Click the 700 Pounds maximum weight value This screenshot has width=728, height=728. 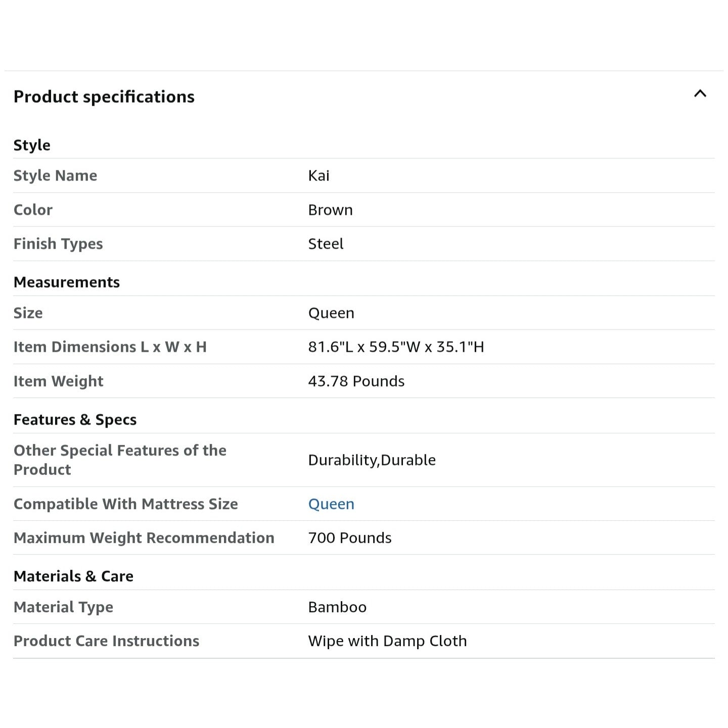(x=349, y=538)
